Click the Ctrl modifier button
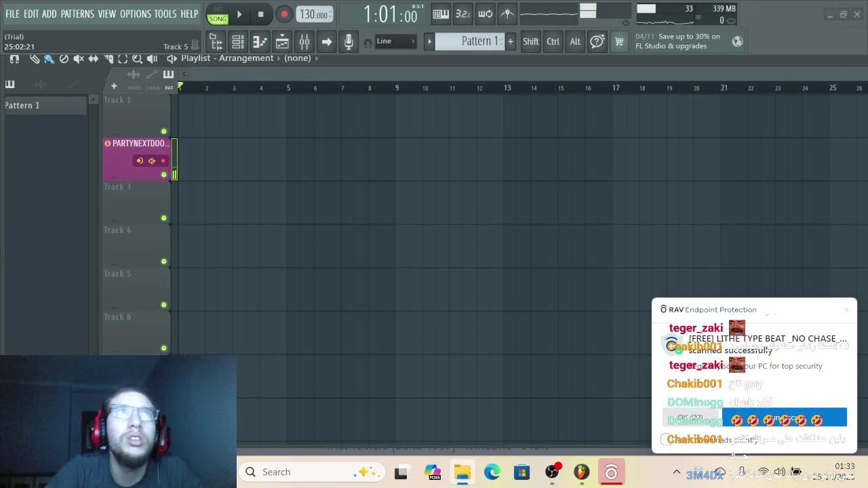 coord(553,41)
